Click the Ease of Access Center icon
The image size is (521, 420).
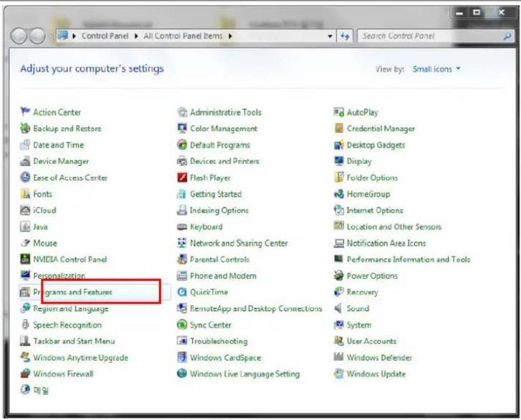25,177
